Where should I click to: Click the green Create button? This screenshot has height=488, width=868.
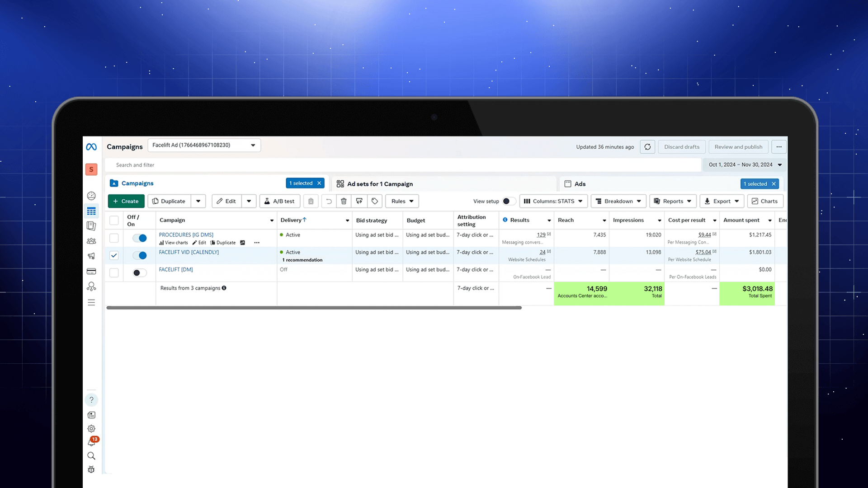126,201
